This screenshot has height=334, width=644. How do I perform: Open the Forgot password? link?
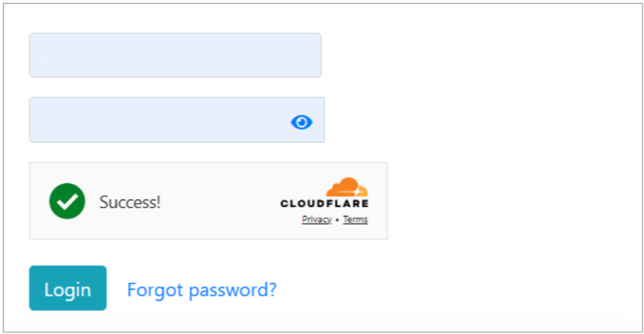coord(201,289)
